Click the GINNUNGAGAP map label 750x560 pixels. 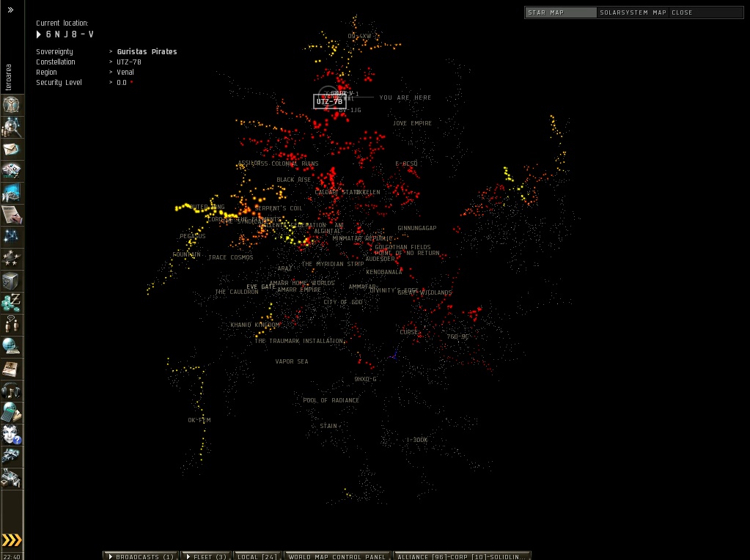[417, 228]
